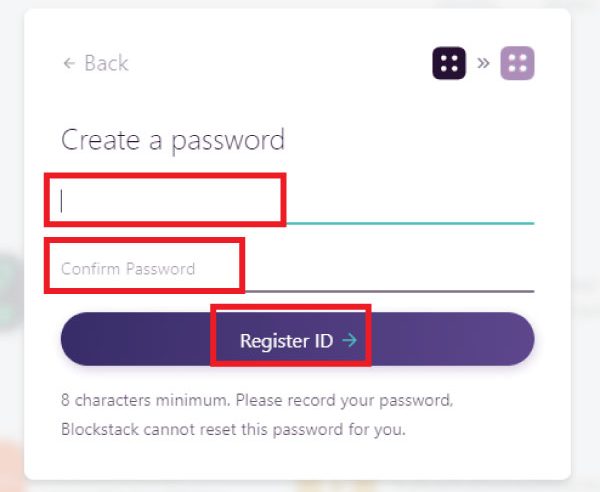Go back using the Back link
The width and height of the screenshot is (600, 492).
click(x=95, y=63)
